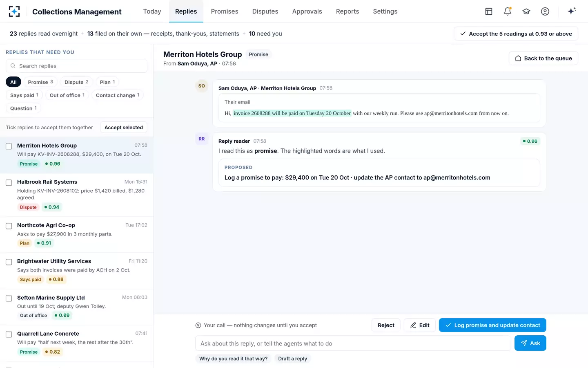The height and width of the screenshot is (368, 588).
Task: Click the Draft a reply suggestion
Action: [292, 359]
